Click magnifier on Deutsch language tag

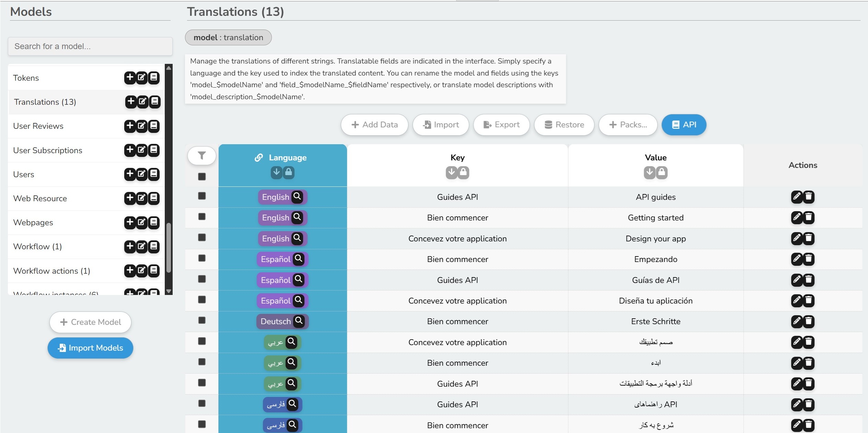coord(299,321)
